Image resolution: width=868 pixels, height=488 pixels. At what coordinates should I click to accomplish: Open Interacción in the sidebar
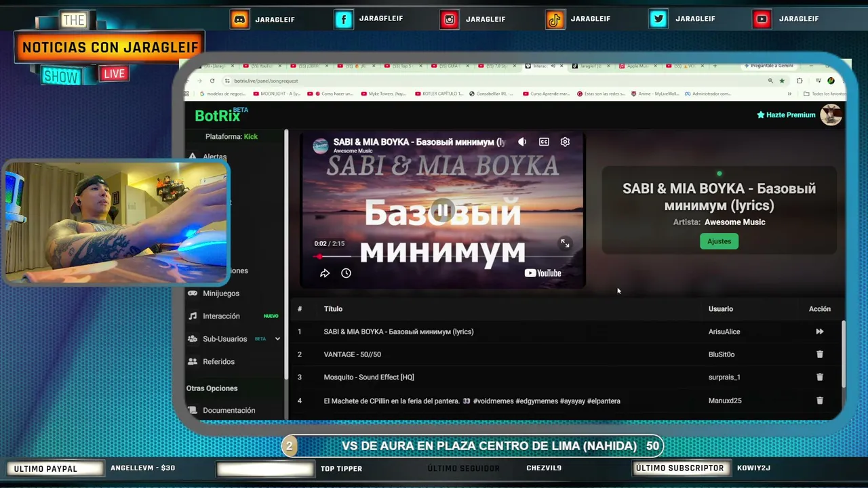coord(221,316)
